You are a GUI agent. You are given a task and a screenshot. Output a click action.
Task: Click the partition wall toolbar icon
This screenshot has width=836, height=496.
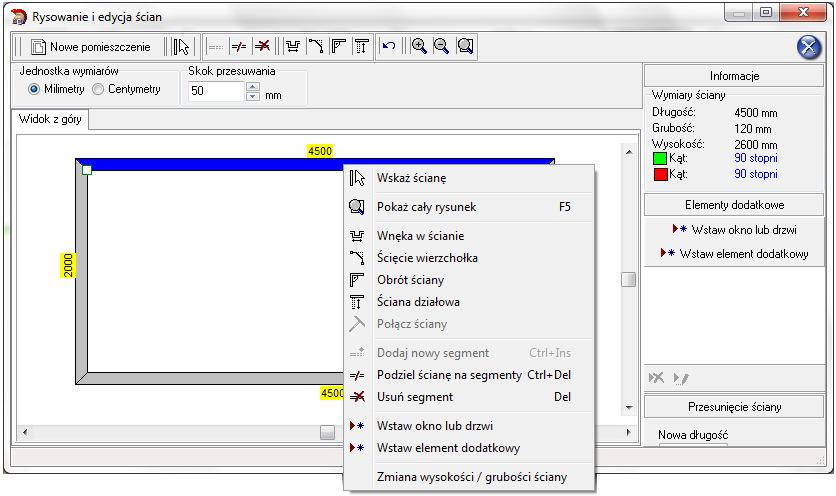coord(361,47)
